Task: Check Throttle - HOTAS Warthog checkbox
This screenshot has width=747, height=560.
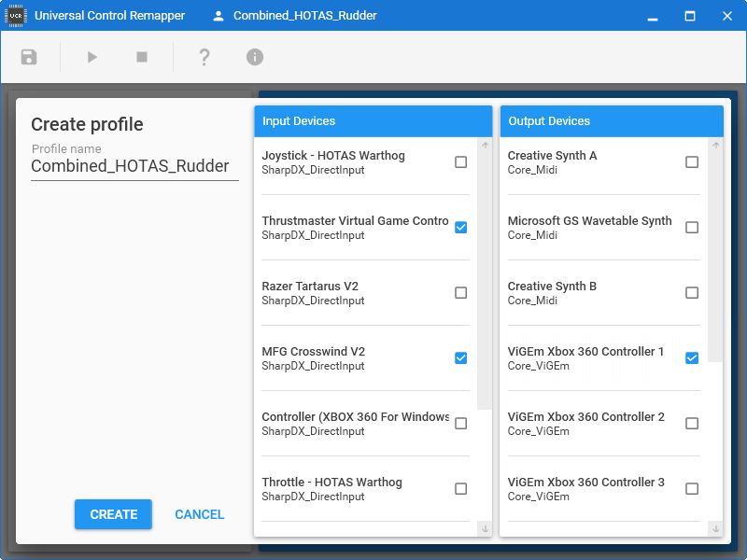Action: (x=460, y=489)
